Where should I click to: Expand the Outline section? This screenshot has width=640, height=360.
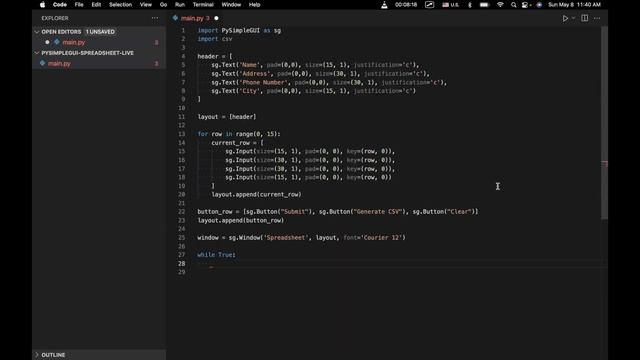(37, 355)
